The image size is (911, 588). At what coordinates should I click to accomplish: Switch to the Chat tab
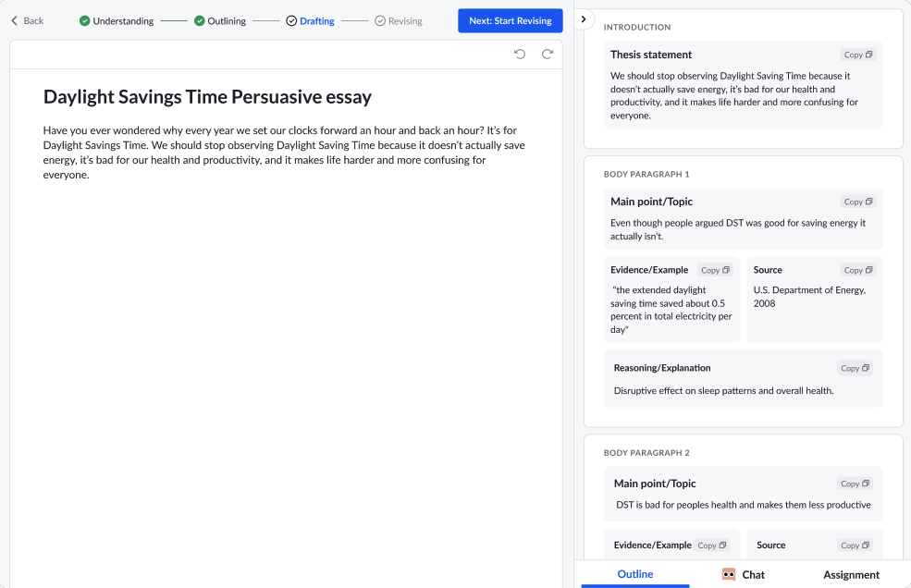[x=743, y=575]
